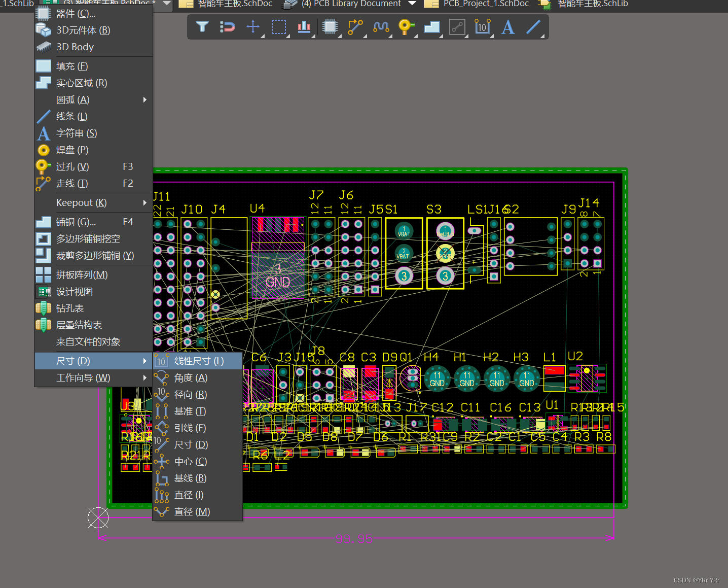728x588 pixels.
Task: Select 设计视图 menu entry
Action: click(94, 291)
